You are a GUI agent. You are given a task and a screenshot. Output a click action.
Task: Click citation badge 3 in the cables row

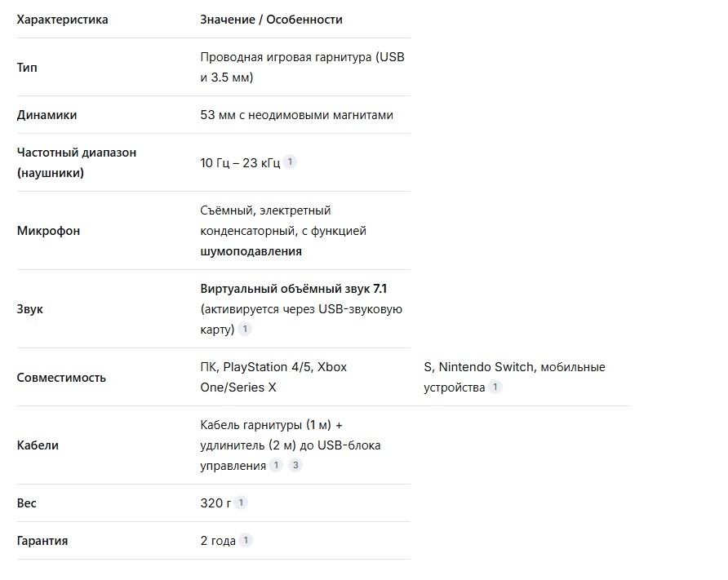pyautogui.click(x=295, y=465)
